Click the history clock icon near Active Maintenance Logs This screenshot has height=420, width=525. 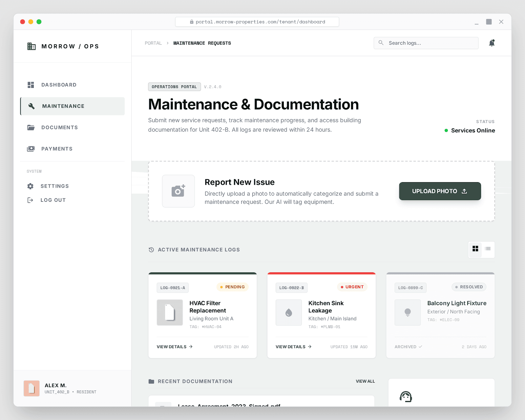(151, 250)
